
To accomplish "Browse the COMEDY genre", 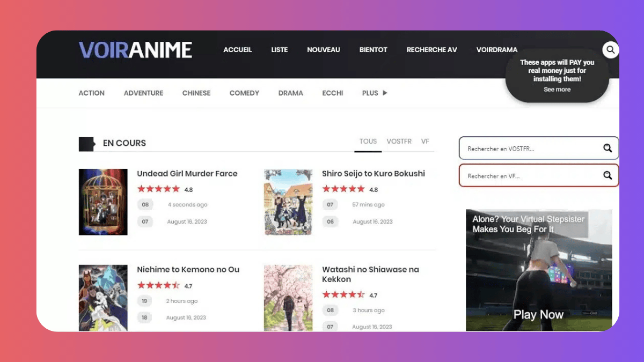I will click(x=244, y=93).
